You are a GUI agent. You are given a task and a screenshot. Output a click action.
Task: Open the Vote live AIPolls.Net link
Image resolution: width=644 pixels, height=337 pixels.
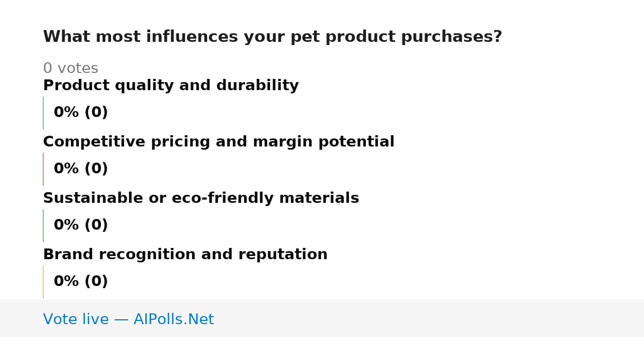click(128, 320)
